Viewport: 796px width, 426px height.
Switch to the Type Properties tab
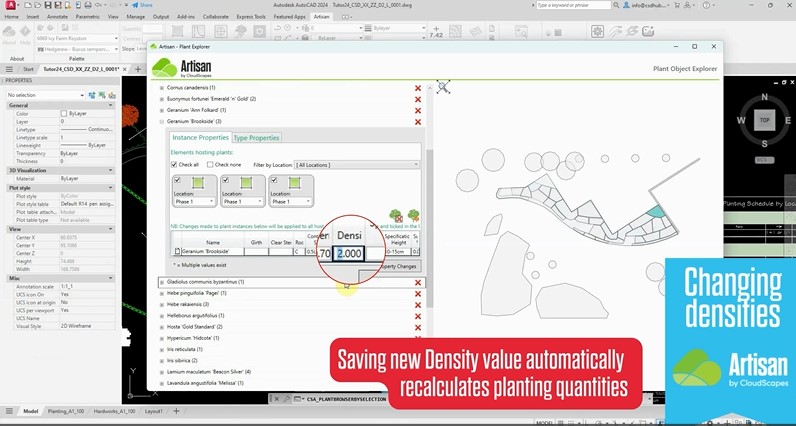click(256, 138)
